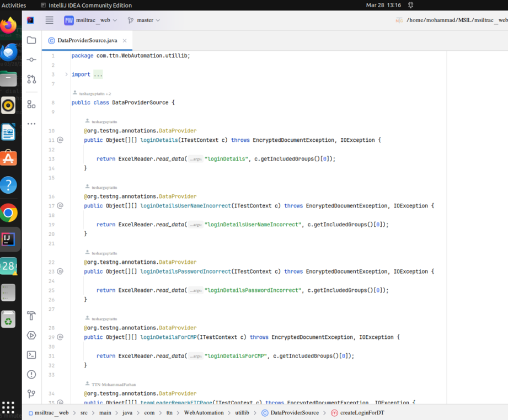The image size is (508, 420).
Task: Click WebAutomation in the breadcrumb bar
Action: pyautogui.click(x=203, y=412)
